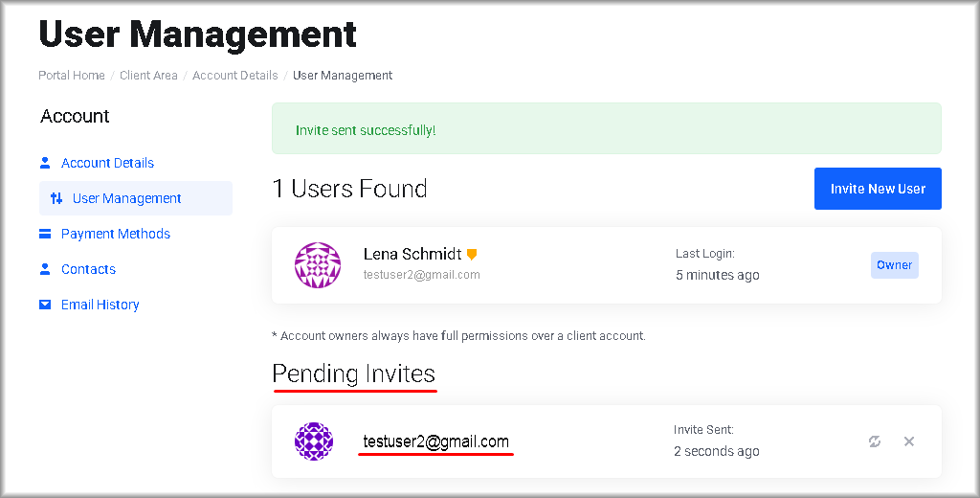Screen dimensions: 980x498
Task: Cancel the pending invite with X icon
Action: click(x=909, y=441)
